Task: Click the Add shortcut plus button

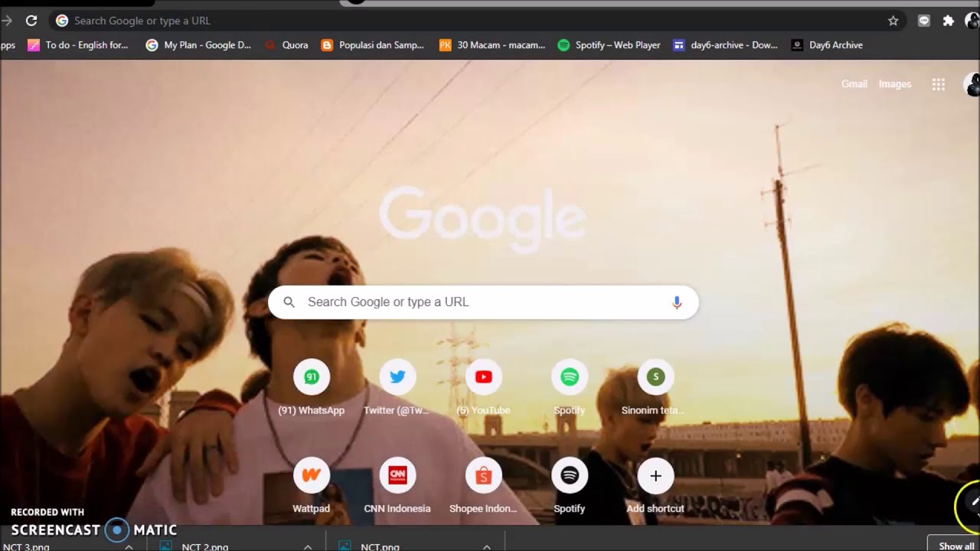Action: click(655, 476)
